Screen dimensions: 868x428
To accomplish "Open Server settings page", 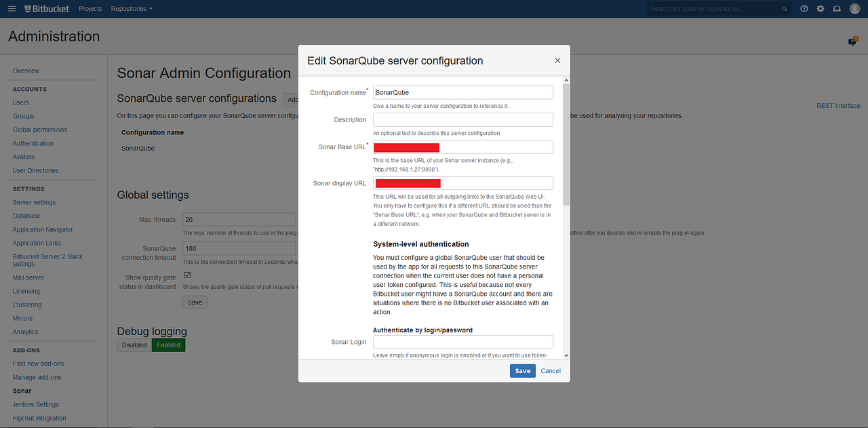I will tap(35, 202).
